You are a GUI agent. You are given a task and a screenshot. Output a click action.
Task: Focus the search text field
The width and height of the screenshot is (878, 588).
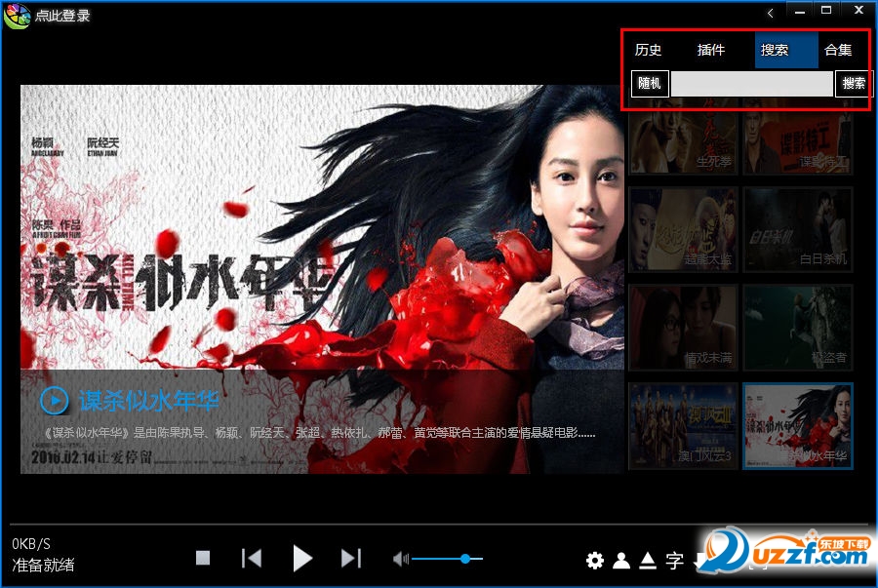[x=751, y=83]
